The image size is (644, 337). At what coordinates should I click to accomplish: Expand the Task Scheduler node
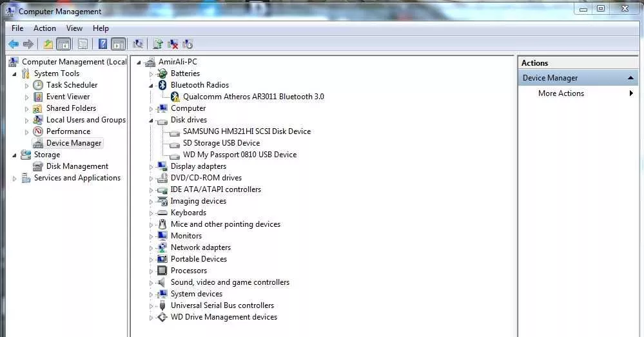tap(26, 86)
